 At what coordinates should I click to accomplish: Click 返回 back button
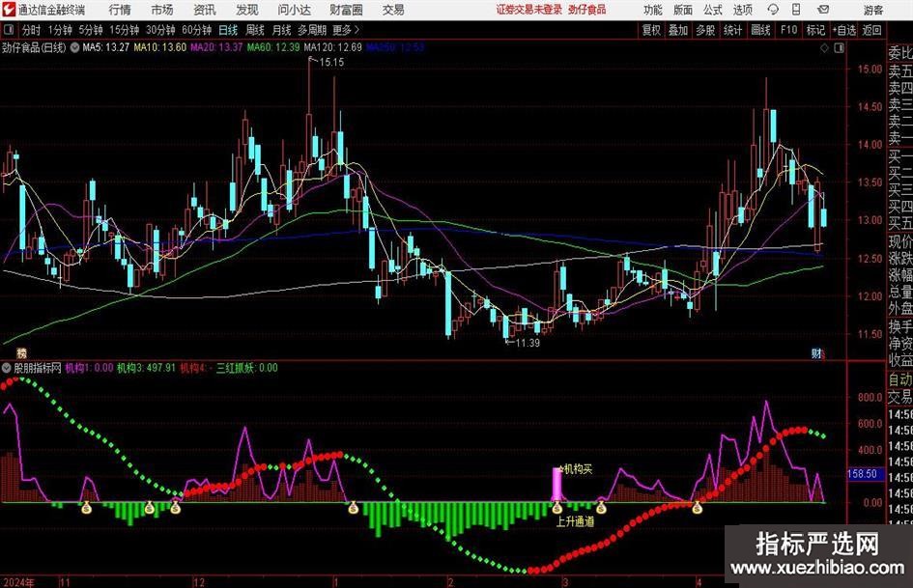[x=871, y=30]
